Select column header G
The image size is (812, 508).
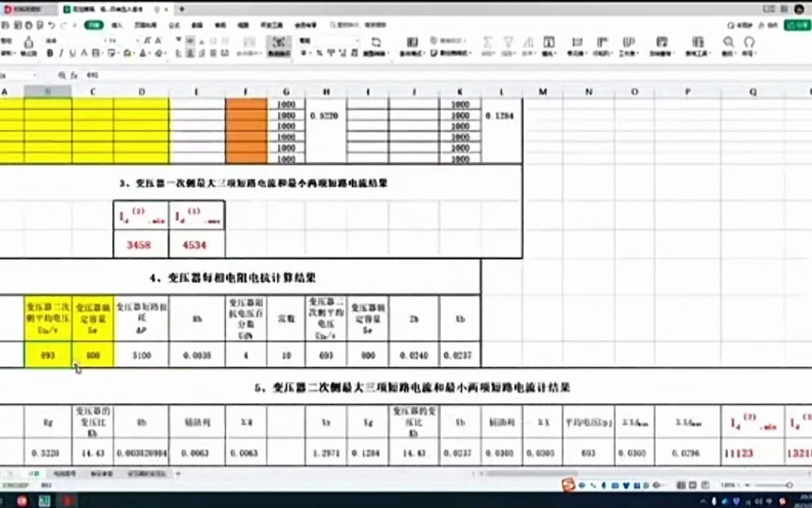286,92
